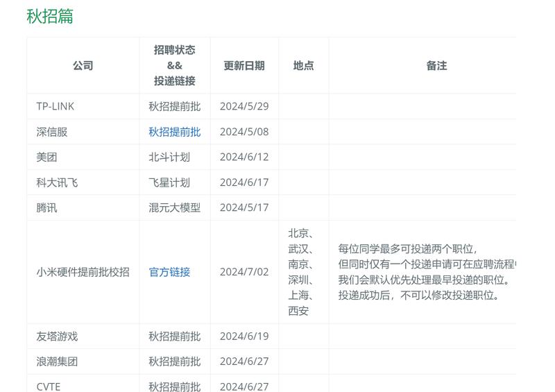Click date 2024/6/27 in 浪潮集团 row

click(x=244, y=361)
